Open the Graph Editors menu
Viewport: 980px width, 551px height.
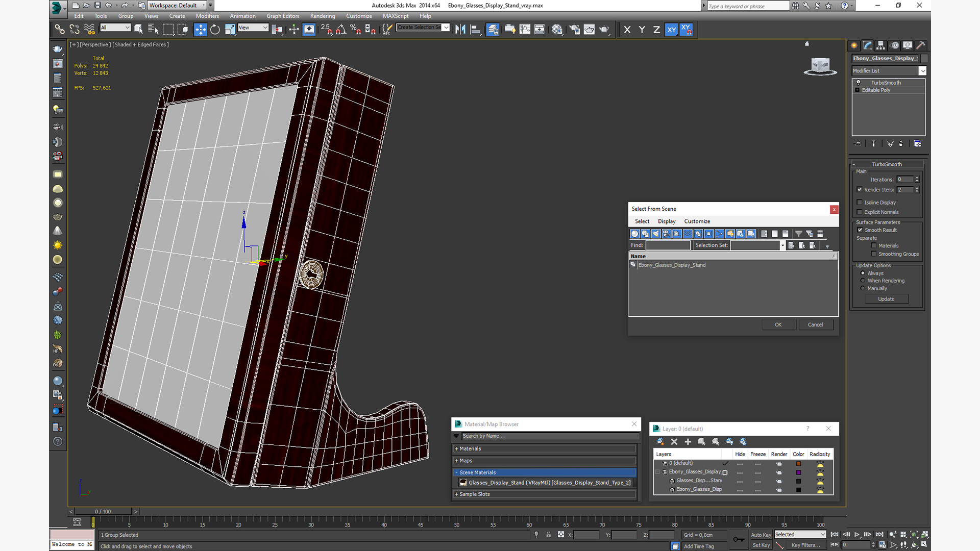pos(283,16)
